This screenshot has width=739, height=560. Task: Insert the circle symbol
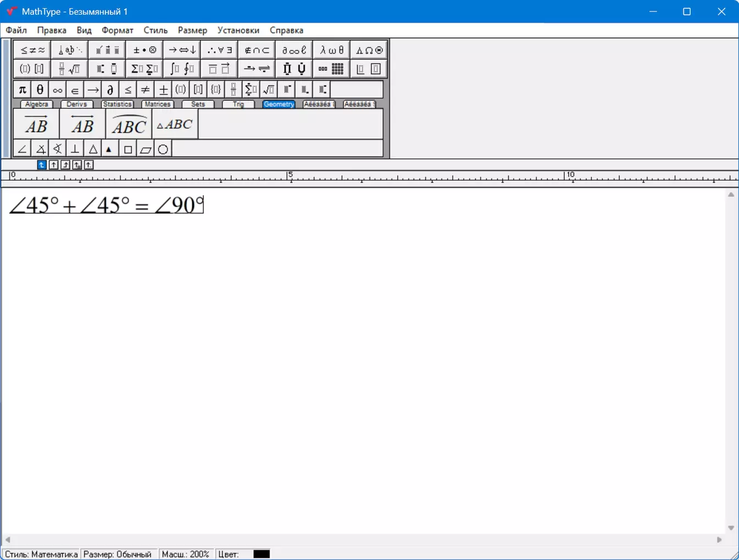pos(163,149)
